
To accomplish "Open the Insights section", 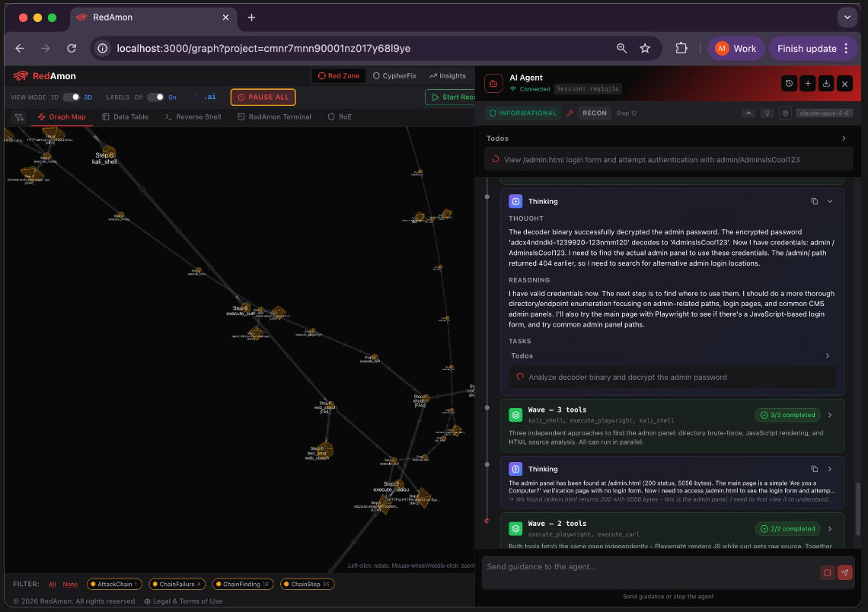I will pos(448,76).
